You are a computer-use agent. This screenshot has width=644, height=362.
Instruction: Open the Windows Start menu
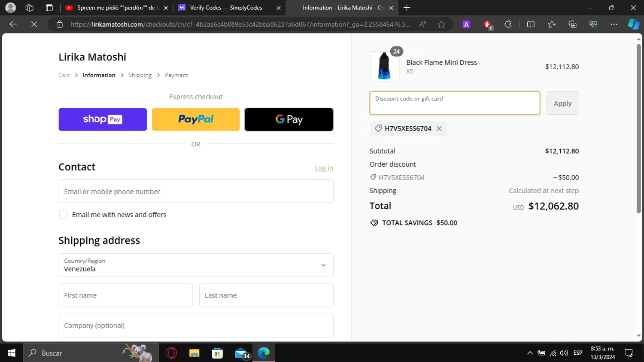pos(12,353)
